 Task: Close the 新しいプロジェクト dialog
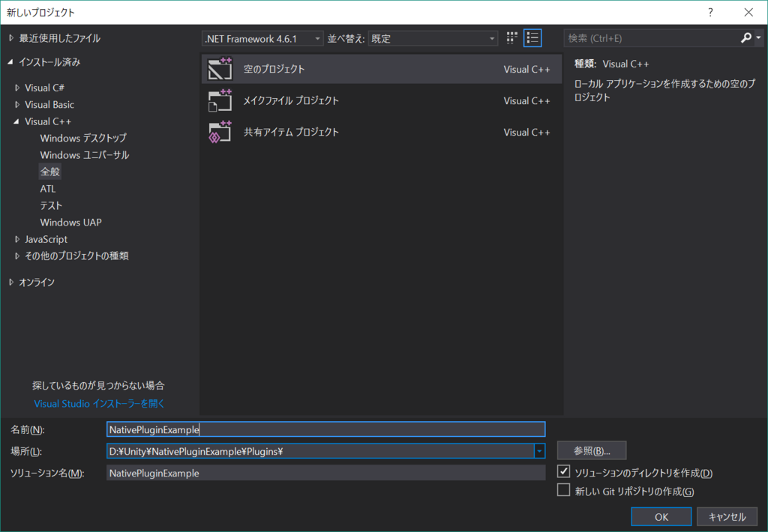coord(748,12)
